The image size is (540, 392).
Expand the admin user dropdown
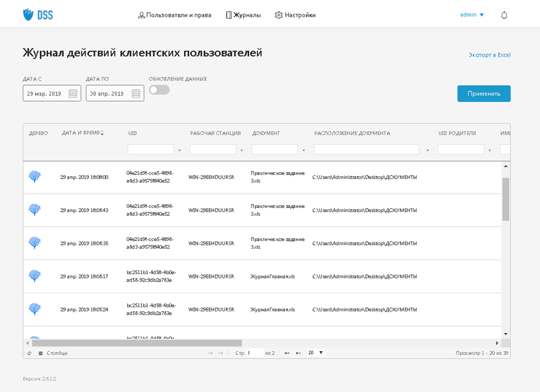point(472,15)
